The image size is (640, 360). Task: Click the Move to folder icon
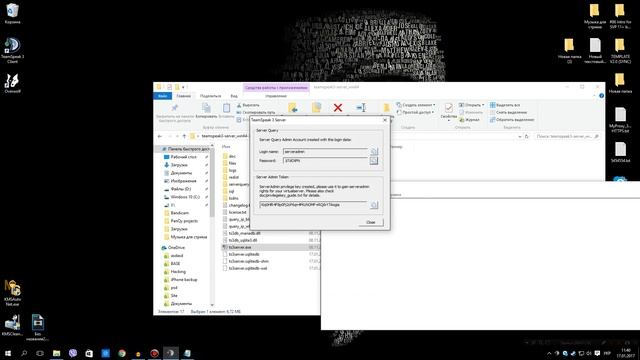click(293, 108)
